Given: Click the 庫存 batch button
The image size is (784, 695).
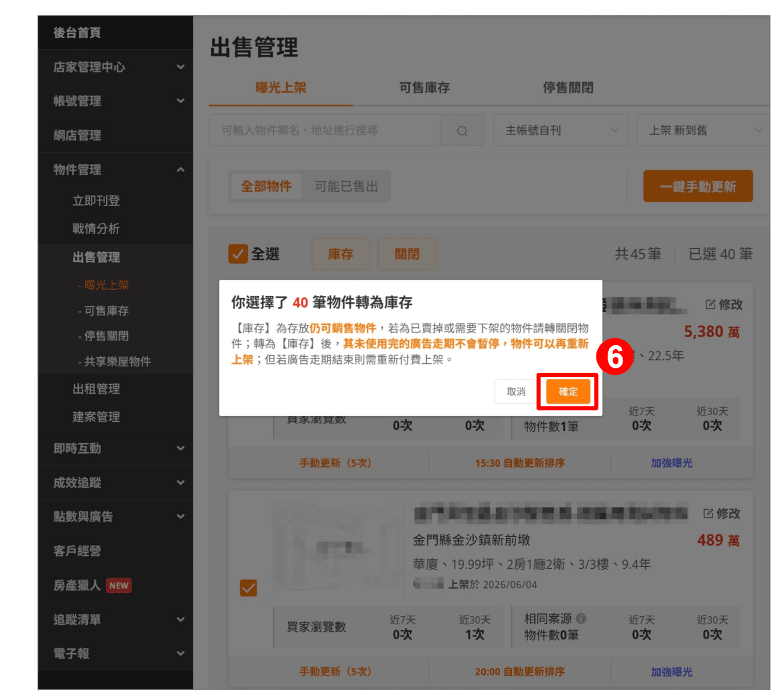Looking at the screenshot, I should tap(340, 254).
